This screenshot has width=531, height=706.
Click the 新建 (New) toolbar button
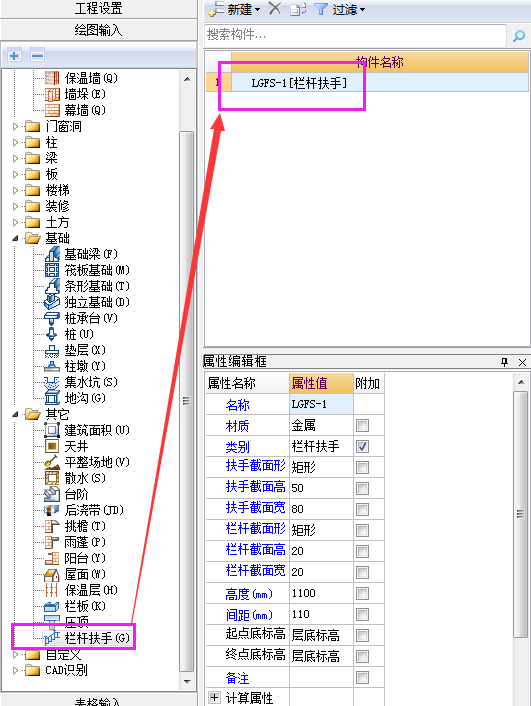[x=234, y=9]
